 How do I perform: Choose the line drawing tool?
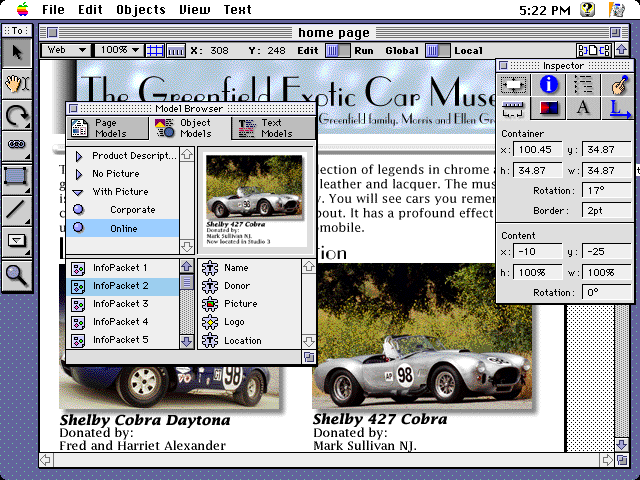17,209
